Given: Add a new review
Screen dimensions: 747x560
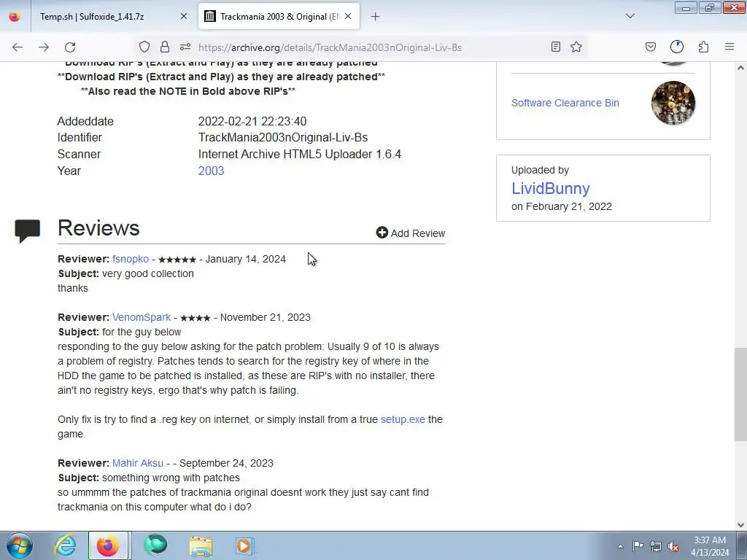Looking at the screenshot, I should pos(411,233).
